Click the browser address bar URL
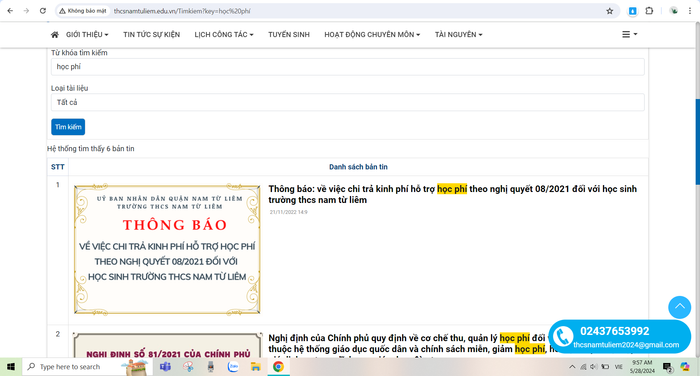700x376 pixels. coord(182,11)
